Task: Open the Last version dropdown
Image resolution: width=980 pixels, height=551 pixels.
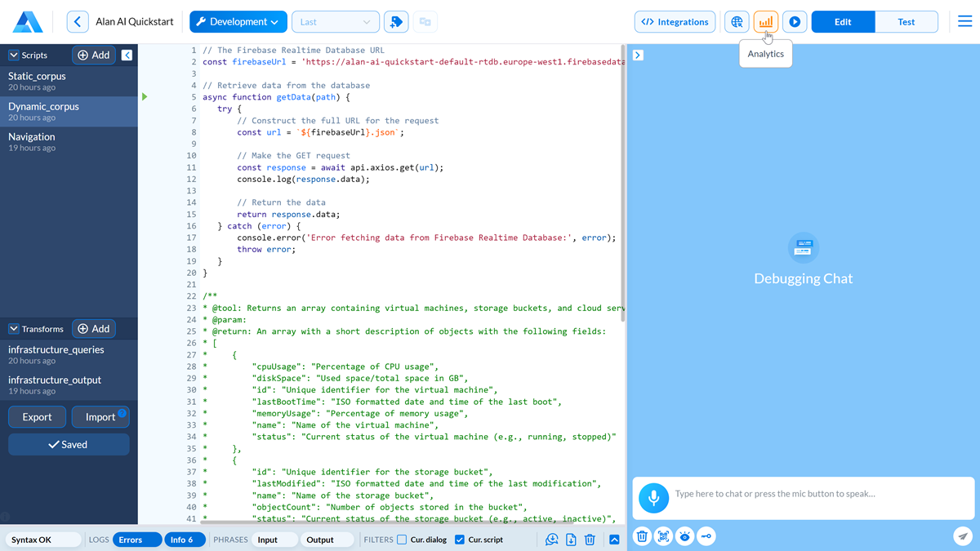Action: (x=335, y=22)
